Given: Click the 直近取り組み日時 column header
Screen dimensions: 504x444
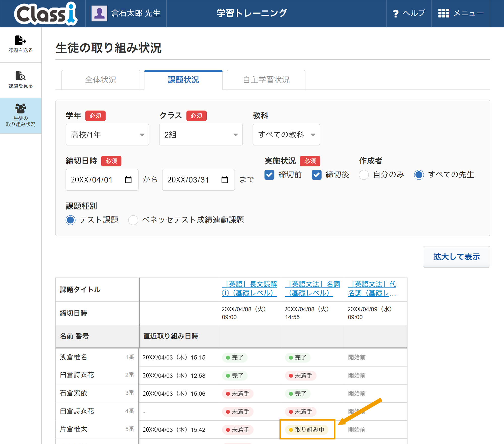Looking at the screenshot, I should point(171,336).
